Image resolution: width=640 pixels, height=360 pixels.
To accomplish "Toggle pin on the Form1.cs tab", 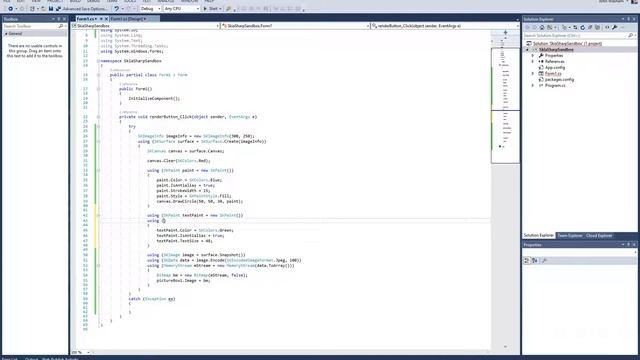I will point(101,19).
